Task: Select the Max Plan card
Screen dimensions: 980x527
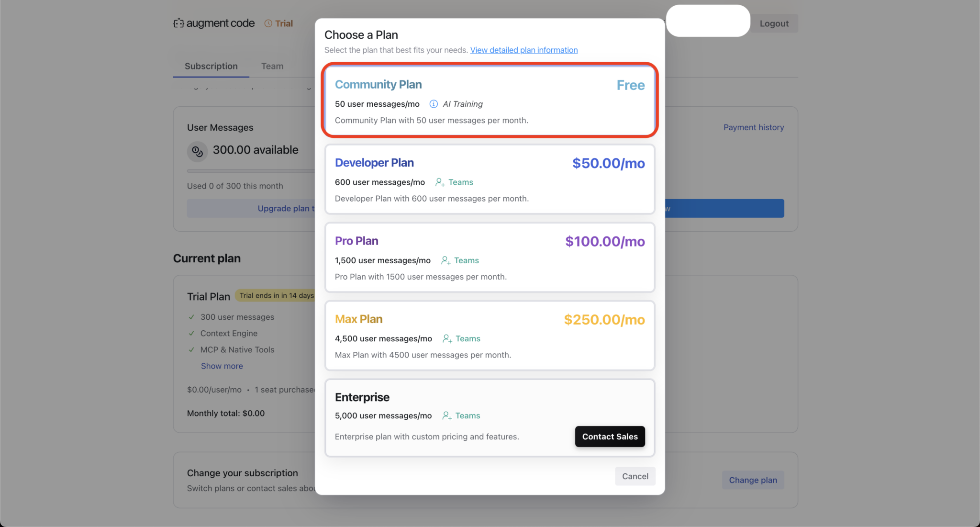Action: (490, 335)
